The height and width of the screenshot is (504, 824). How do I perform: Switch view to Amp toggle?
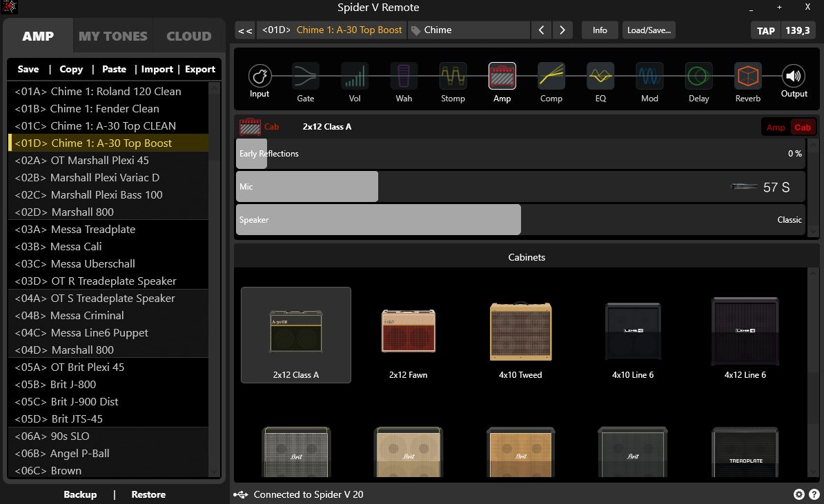pos(776,127)
